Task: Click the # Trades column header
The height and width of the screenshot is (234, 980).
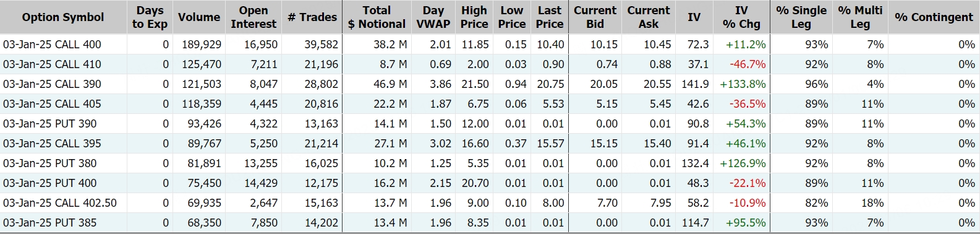Action: [x=312, y=17]
